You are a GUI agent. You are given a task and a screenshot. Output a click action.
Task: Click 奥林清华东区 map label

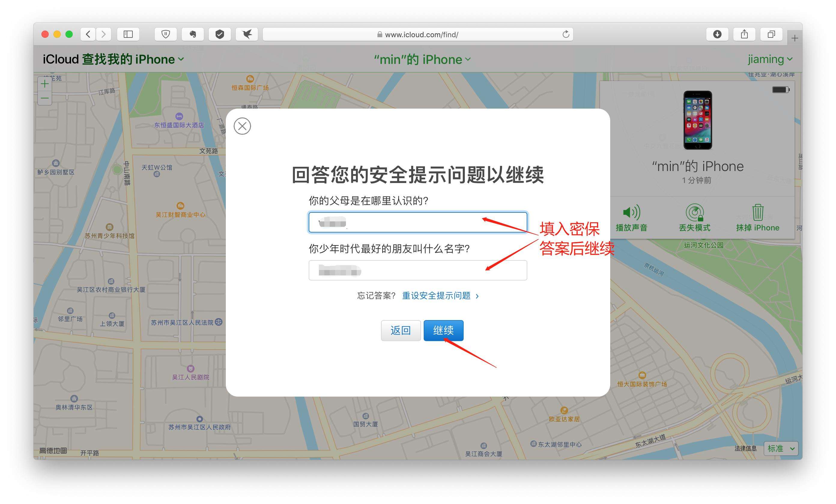tap(74, 407)
